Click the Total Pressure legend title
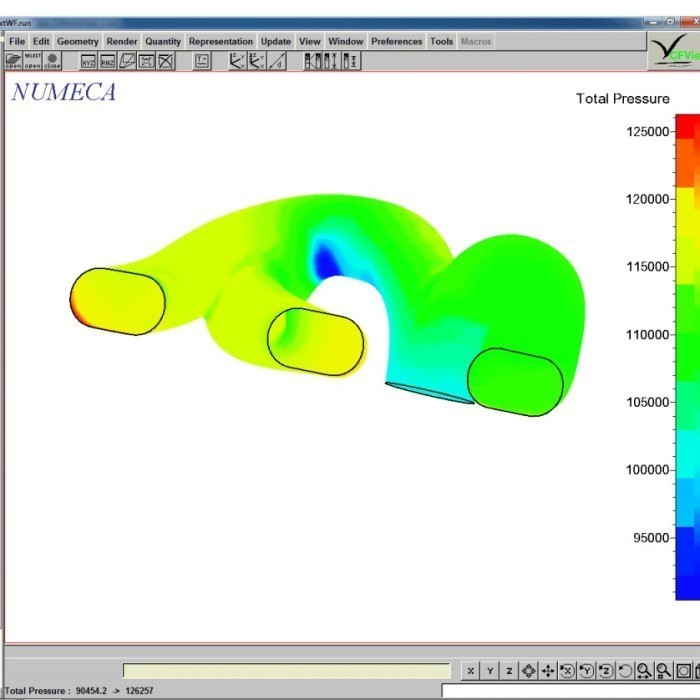700x700 pixels. pos(623,99)
